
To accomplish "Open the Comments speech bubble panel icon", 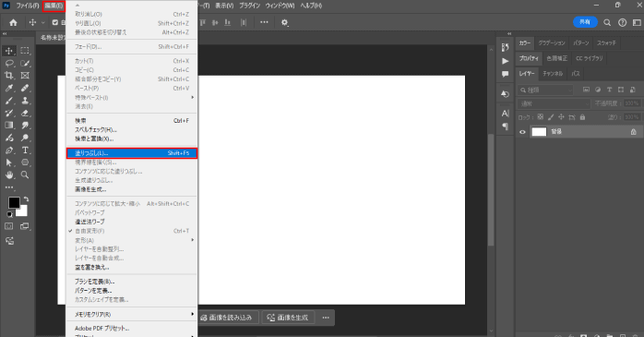I will [506, 74].
